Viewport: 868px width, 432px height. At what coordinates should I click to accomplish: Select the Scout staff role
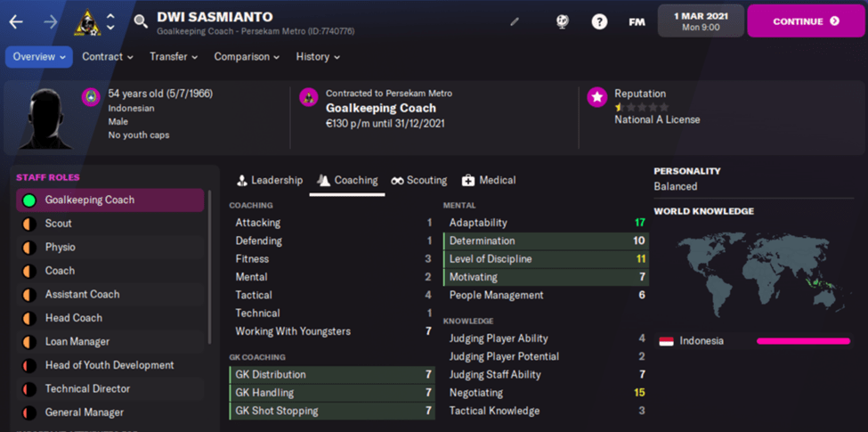(x=110, y=224)
